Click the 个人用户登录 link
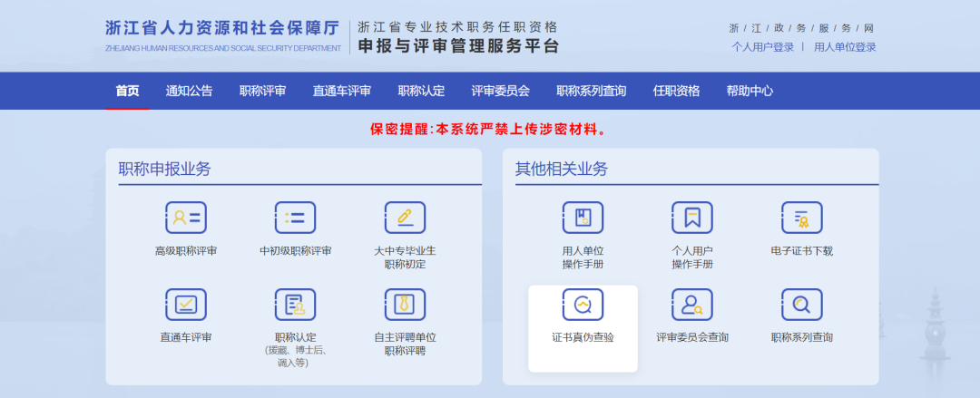This screenshot has width=980, height=398. pyautogui.click(x=763, y=47)
